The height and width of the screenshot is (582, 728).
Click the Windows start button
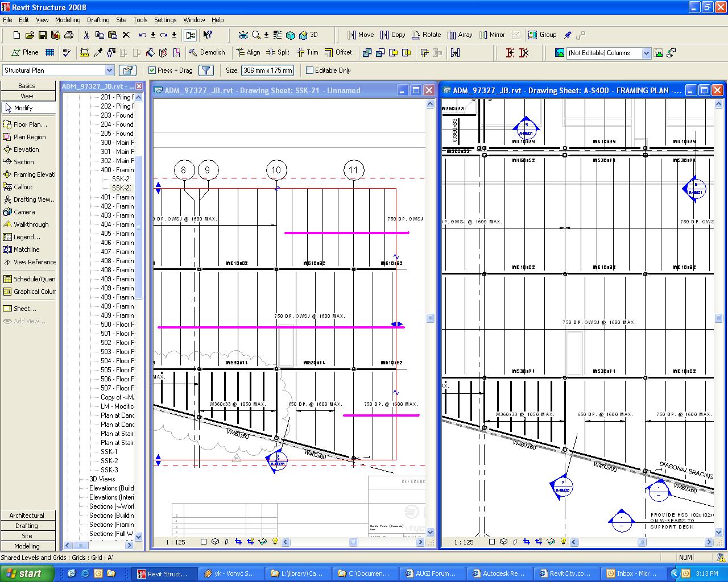[24, 573]
